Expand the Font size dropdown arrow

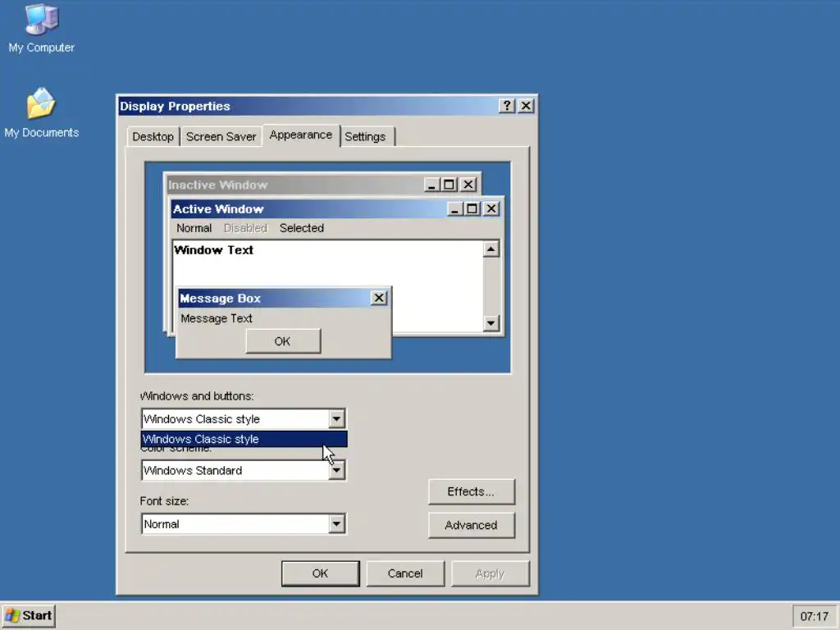[x=336, y=524]
